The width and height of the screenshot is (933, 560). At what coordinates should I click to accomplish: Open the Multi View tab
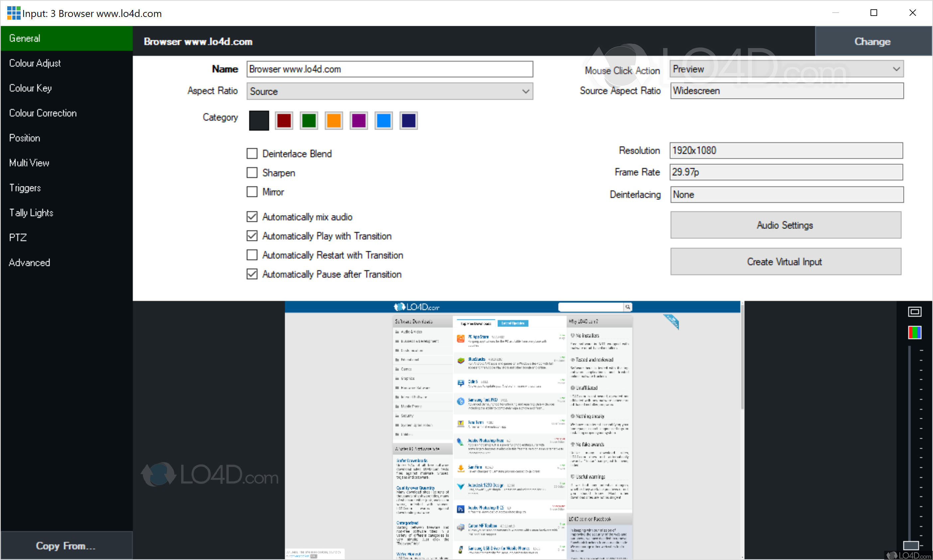(67, 163)
